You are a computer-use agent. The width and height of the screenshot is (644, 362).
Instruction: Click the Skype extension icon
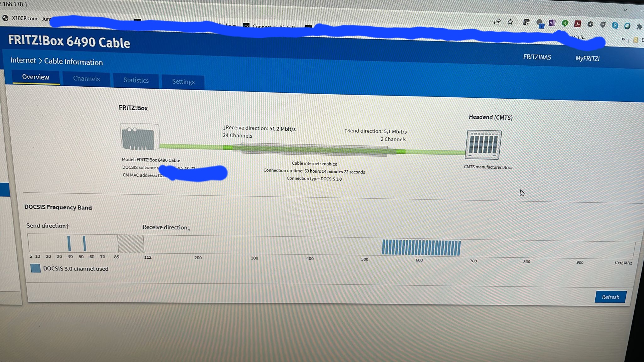pyautogui.click(x=615, y=25)
